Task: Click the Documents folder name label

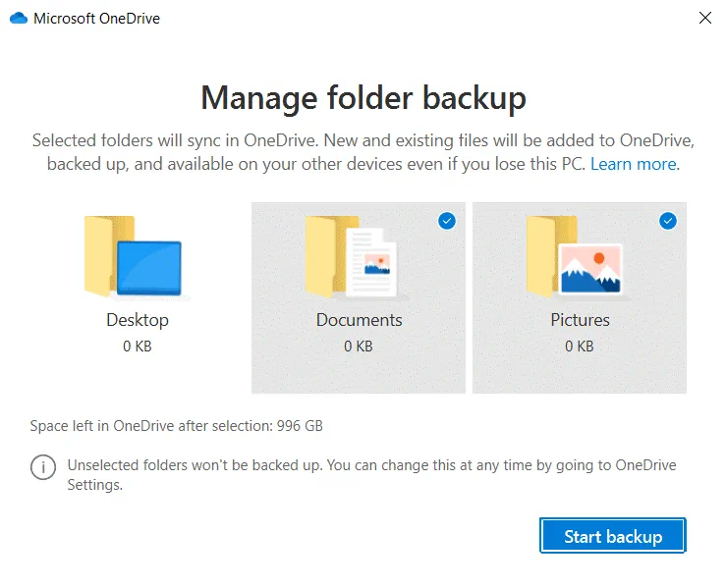Action: coord(359,320)
